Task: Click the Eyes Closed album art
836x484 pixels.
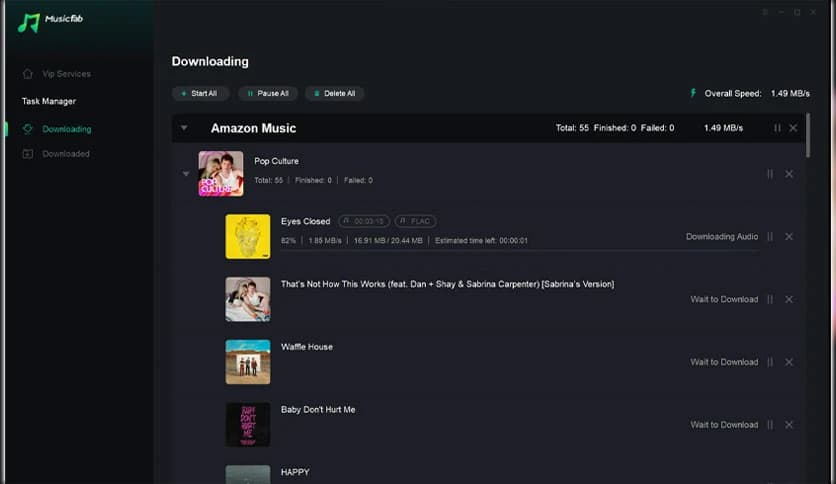Action: 247,237
